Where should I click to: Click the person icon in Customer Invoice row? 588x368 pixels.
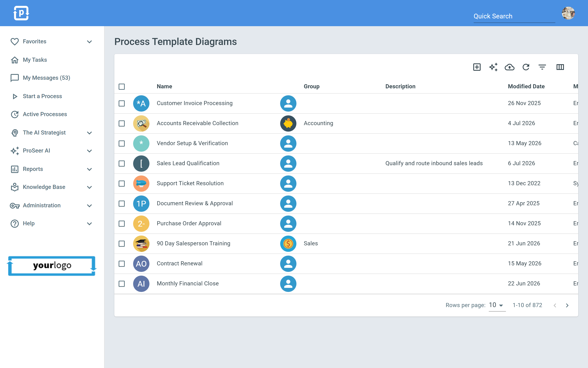coord(288,103)
